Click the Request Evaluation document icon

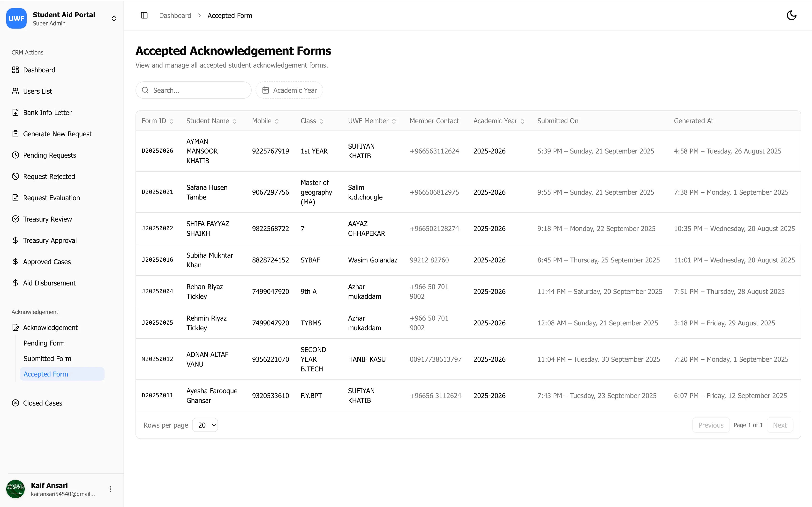coord(15,198)
